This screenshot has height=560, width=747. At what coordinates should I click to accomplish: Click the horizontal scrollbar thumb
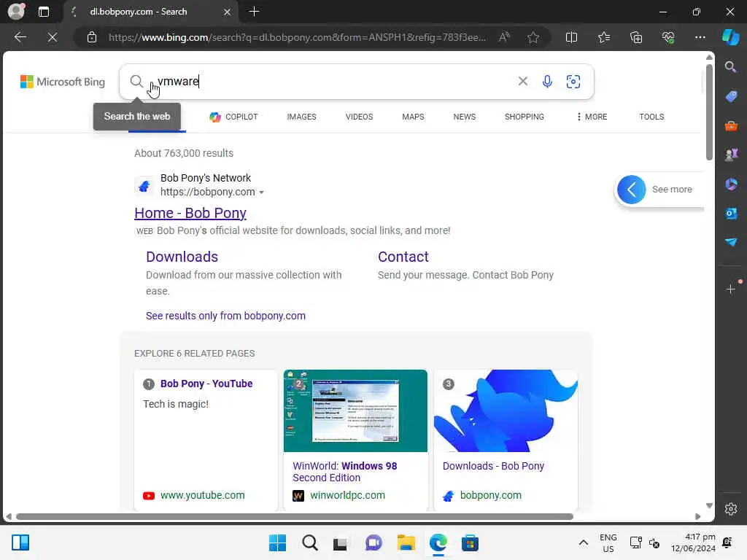pos(294,516)
